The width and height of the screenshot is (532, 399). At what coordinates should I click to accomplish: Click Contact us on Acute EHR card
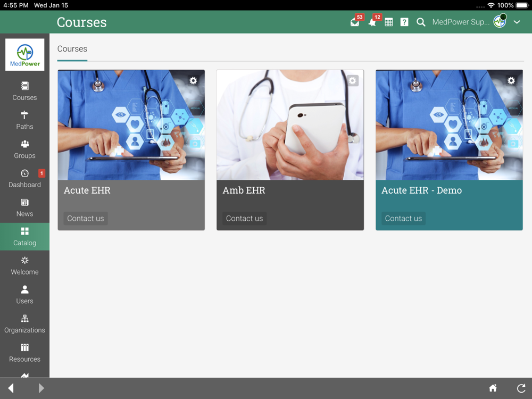(86, 219)
